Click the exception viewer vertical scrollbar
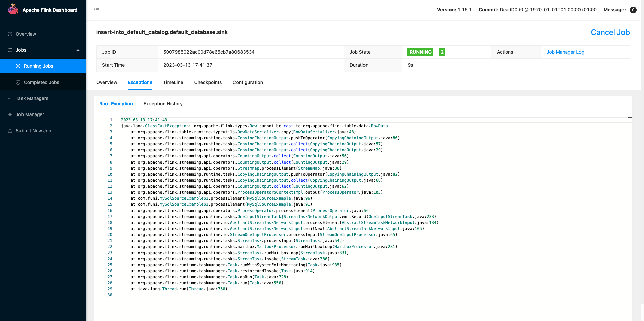 [x=630, y=218]
